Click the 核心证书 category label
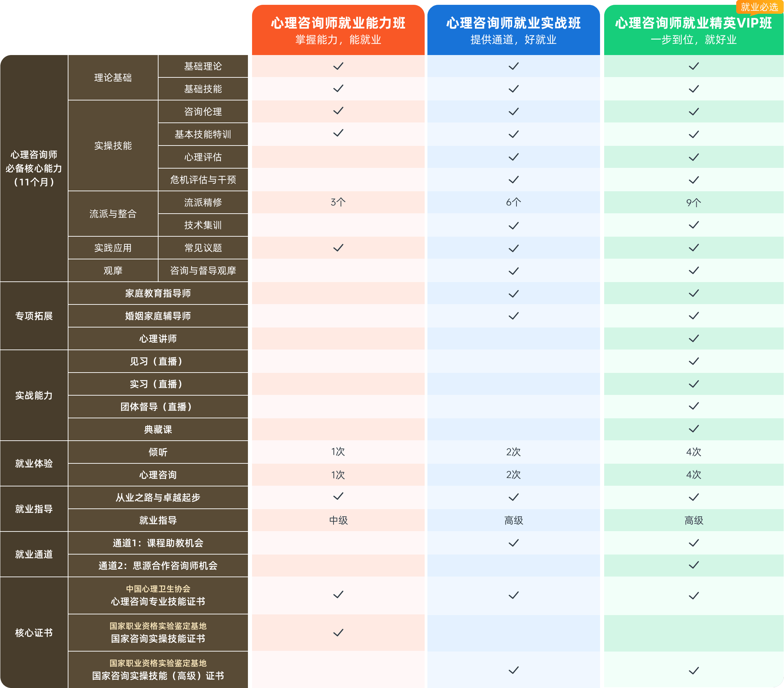Screen dimensions: 784x688 pyautogui.click(x=34, y=633)
